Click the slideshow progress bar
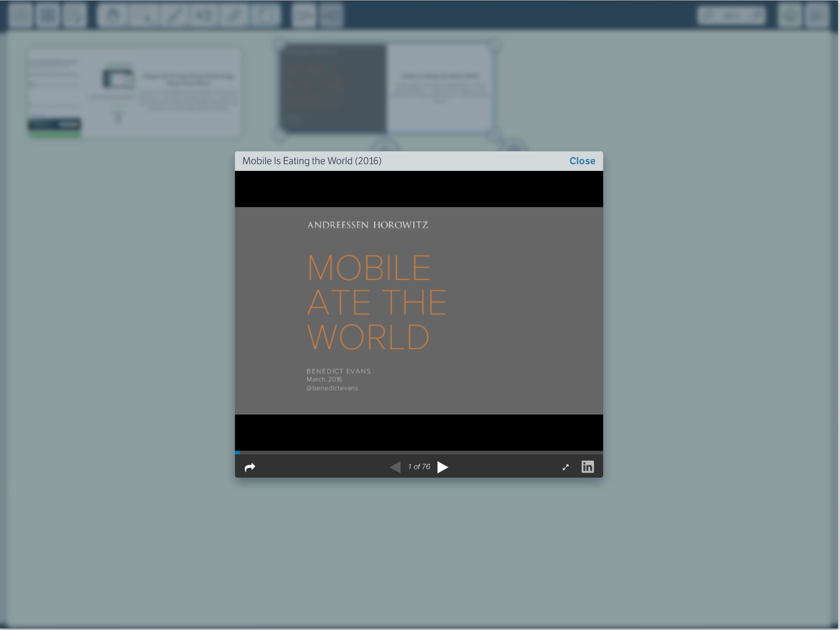Screen dimensions: 840x630 tap(419, 452)
